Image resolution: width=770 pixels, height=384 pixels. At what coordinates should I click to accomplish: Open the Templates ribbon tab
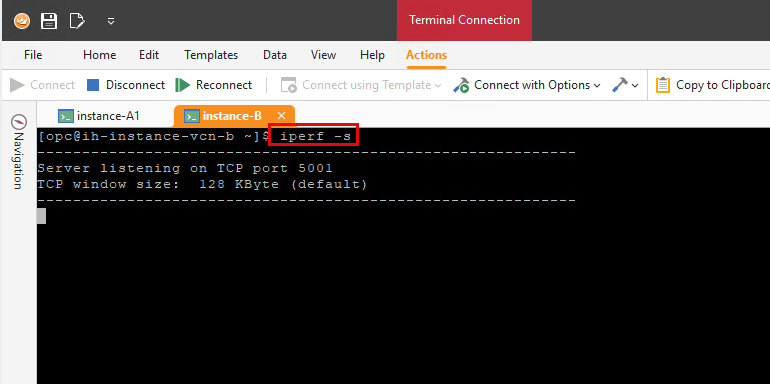(211, 55)
